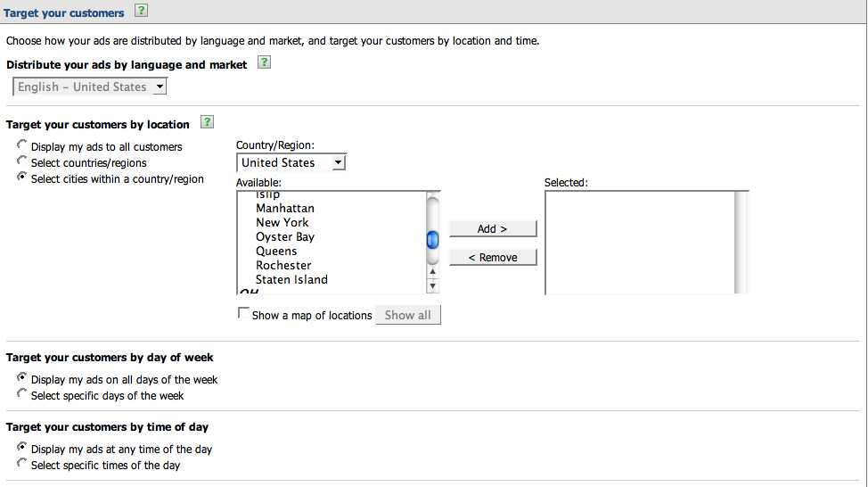This screenshot has height=487, width=868.
Task: Choose Select countries/regions radio option
Action: coord(22,161)
